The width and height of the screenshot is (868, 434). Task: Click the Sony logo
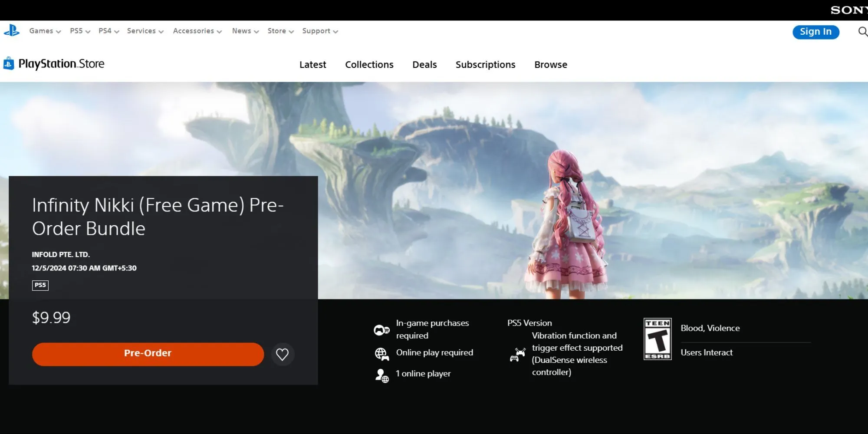point(848,10)
